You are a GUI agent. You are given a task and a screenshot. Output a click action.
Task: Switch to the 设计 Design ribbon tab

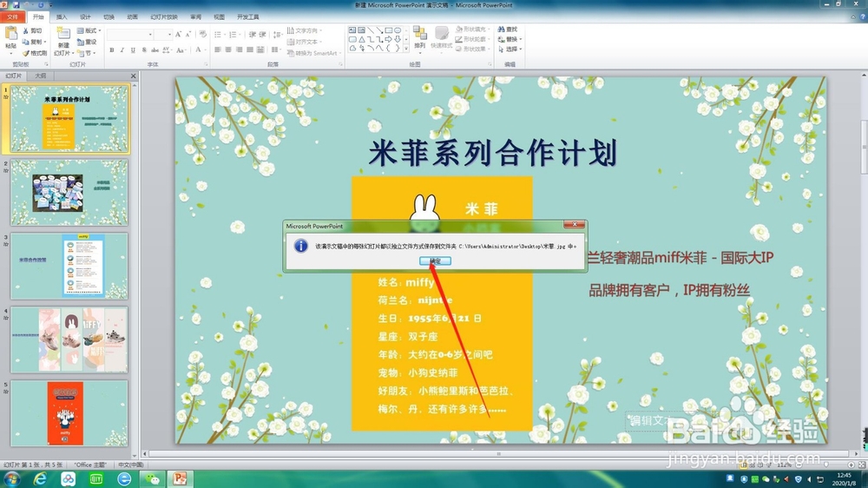(x=85, y=17)
